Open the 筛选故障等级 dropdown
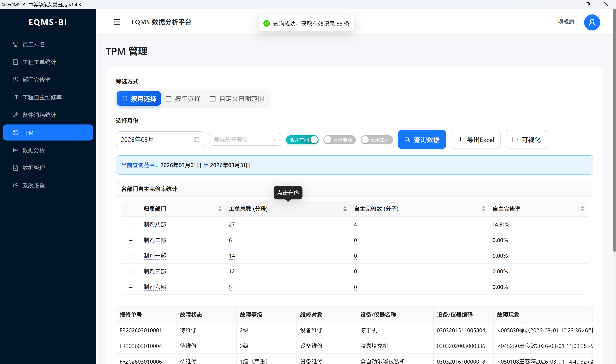 tap(245, 139)
